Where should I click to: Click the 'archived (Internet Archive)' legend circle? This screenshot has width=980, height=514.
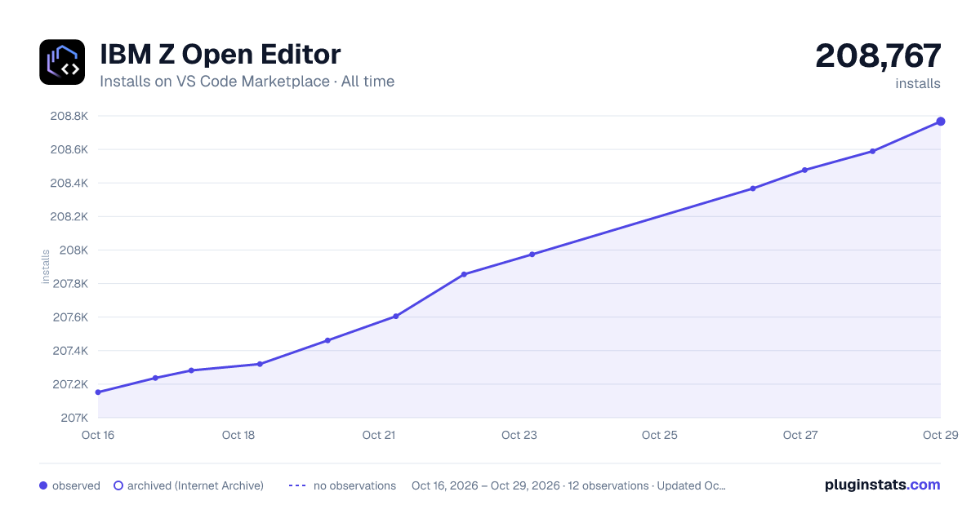(x=118, y=485)
